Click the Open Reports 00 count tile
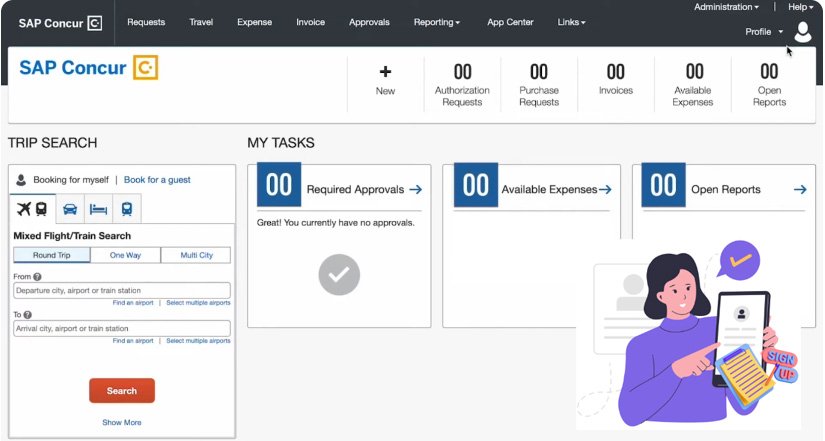825x441 pixels. pos(663,185)
